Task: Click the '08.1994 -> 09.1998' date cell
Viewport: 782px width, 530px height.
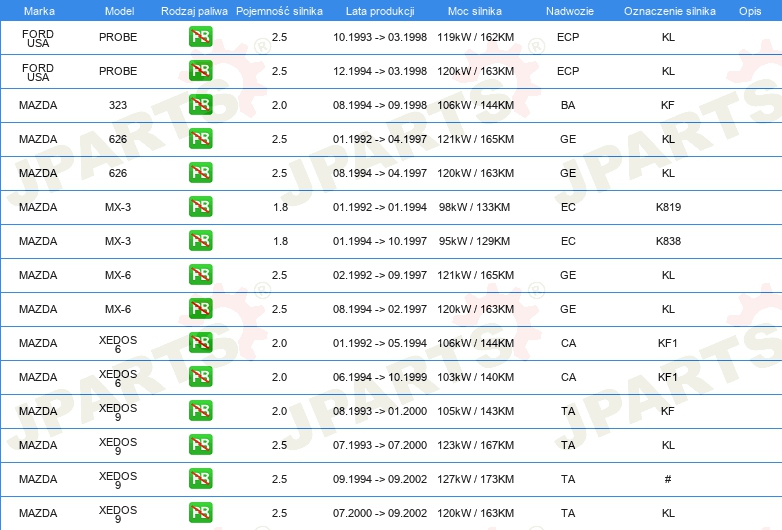Action: [380, 105]
